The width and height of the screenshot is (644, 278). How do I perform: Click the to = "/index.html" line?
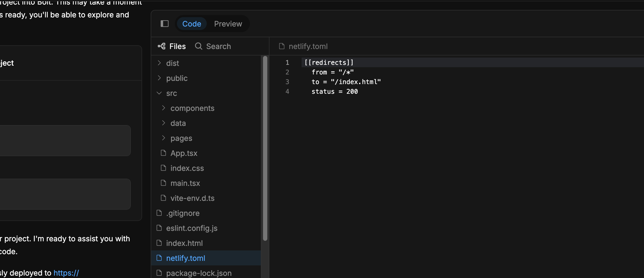[x=346, y=82]
